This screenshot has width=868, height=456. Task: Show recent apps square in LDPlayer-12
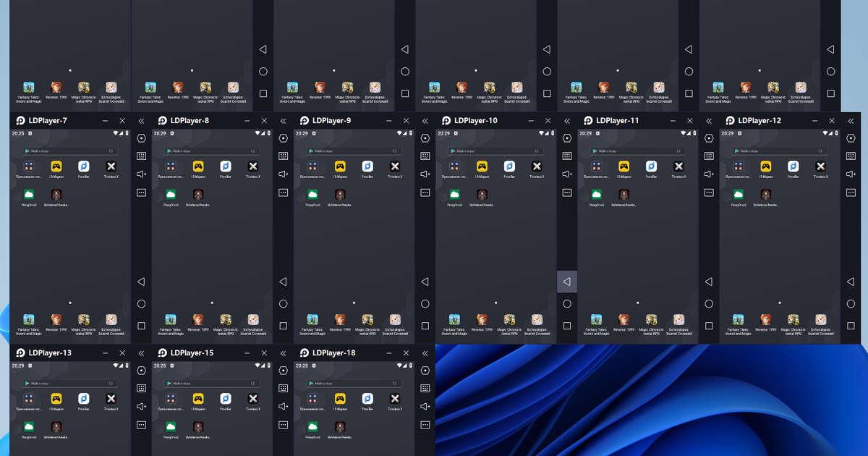851,326
